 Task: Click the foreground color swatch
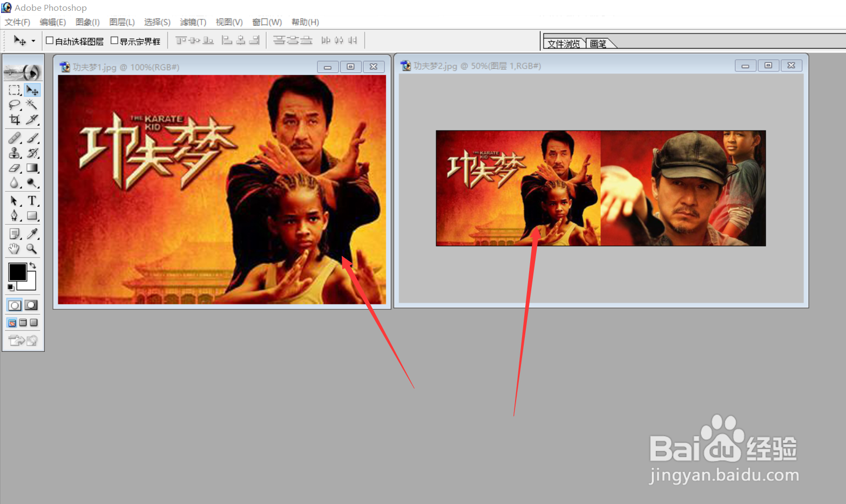click(17, 272)
